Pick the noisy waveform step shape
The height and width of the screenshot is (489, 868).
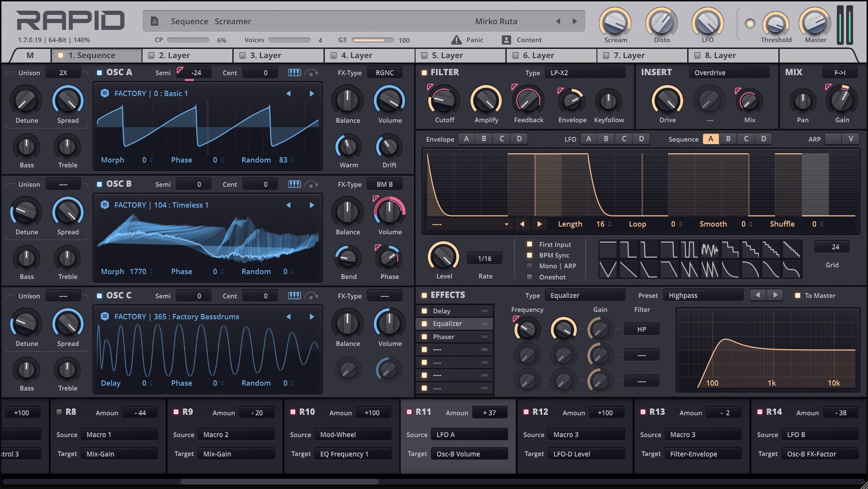(710, 250)
